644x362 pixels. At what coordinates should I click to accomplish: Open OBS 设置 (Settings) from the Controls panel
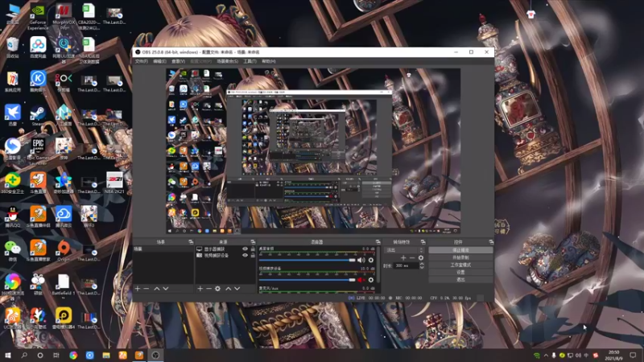click(460, 272)
